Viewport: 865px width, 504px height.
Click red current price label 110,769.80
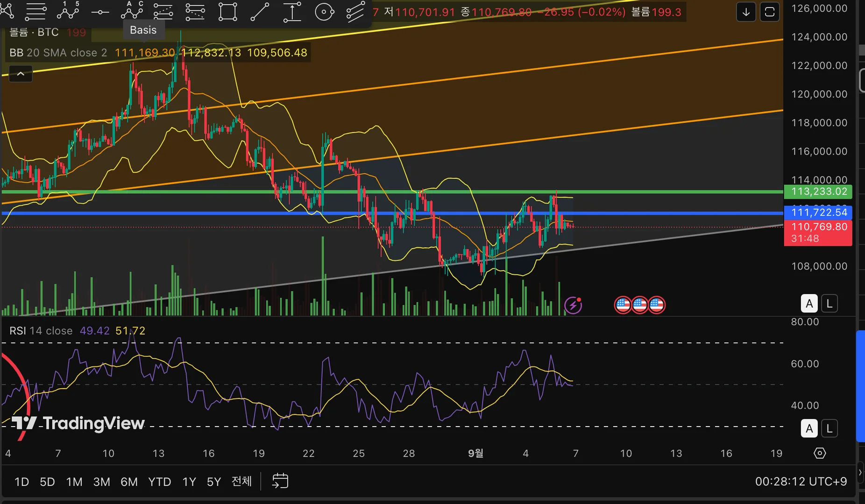(818, 227)
